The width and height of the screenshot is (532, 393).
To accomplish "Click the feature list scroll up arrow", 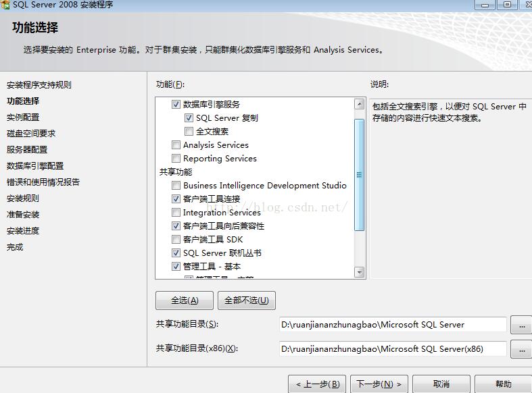I will [360, 104].
